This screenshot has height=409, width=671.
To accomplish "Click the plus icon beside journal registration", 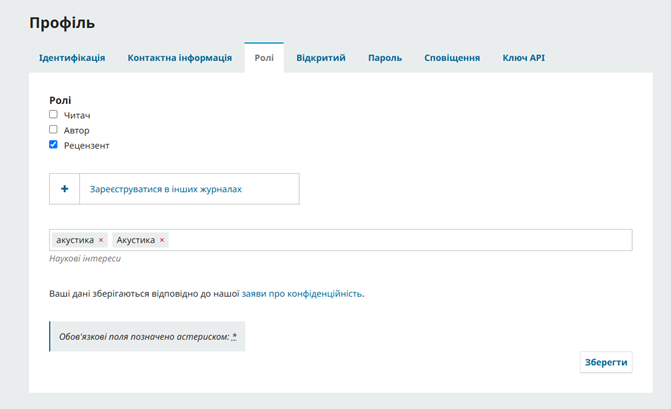I will click(65, 189).
